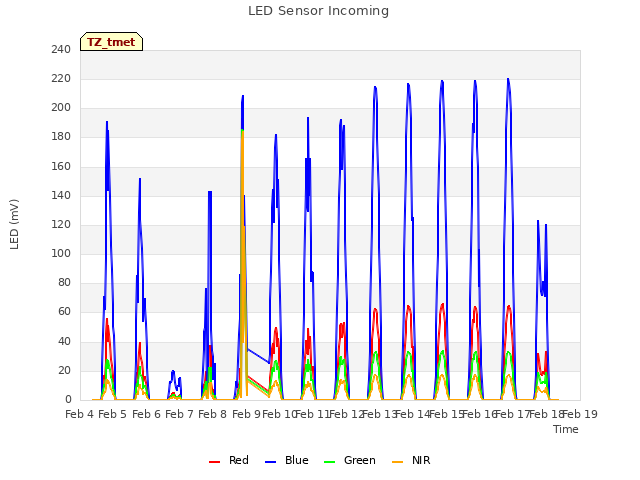The image size is (640, 480).
Task: Toggle the Red series legend entry
Action: pyautogui.click(x=229, y=460)
